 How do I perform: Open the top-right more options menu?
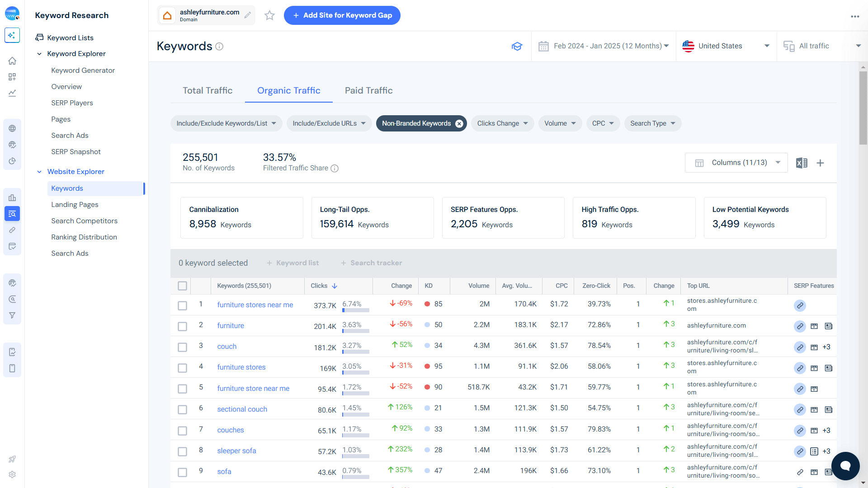tap(854, 16)
